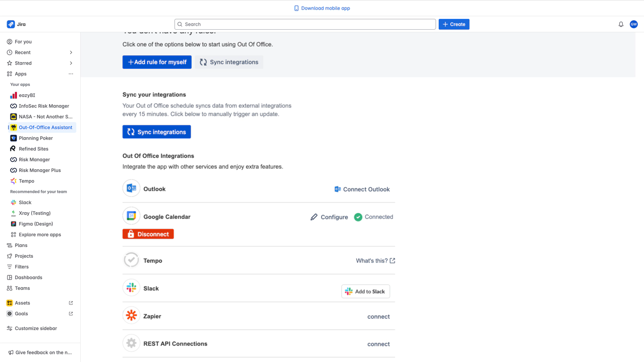
Task: Click the Slack recommended app
Action: click(x=25, y=203)
